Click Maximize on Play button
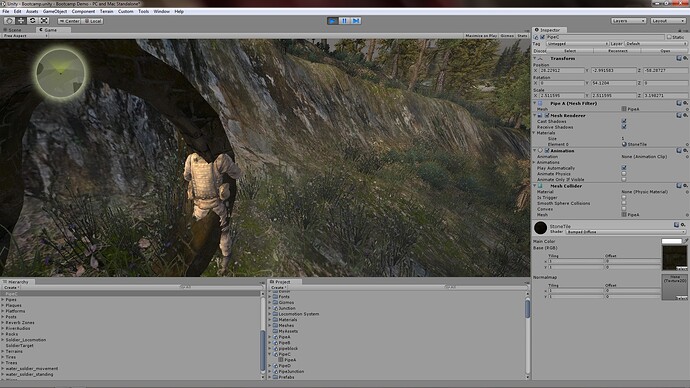The image size is (690, 388). point(481,36)
